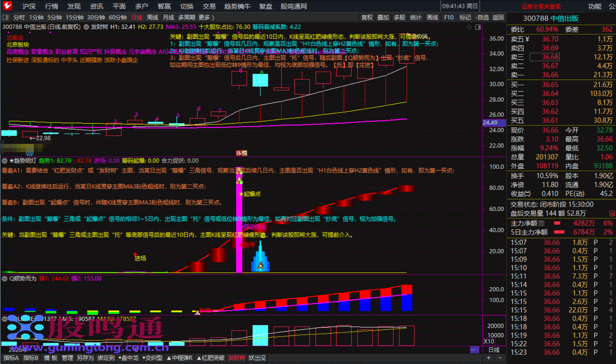Open the 行情 menu

[x=51, y=6]
